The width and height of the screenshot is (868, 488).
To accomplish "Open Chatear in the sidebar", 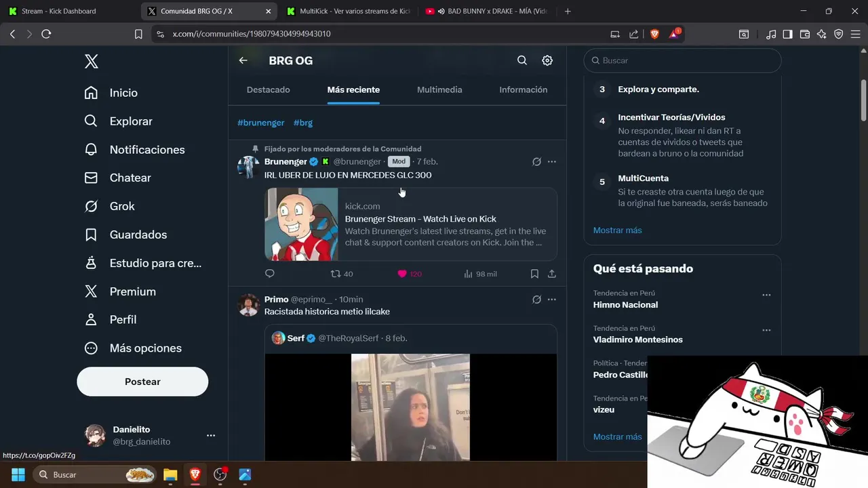I will point(118,178).
